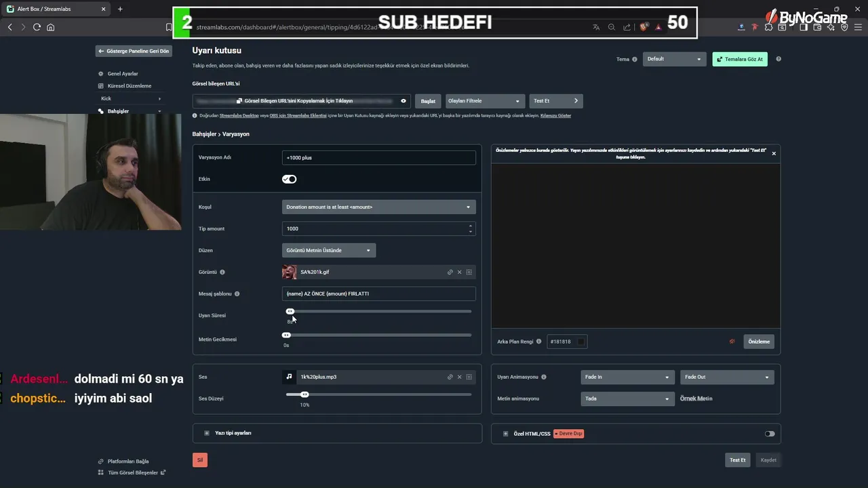Screen dimensions: 868x488
Task: Click Gösterge Paneline Geri Dön button
Action: (134, 51)
